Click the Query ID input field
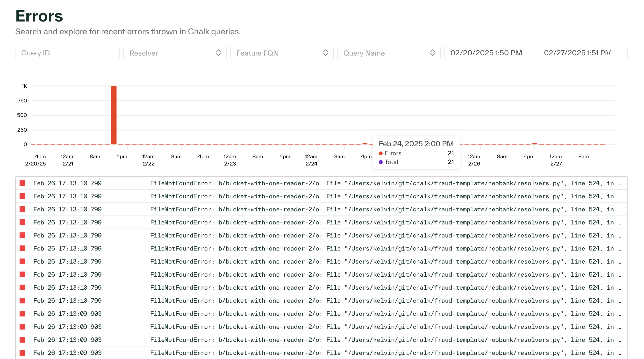Viewport: 644px width, 359px height. click(x=67, y=53)
